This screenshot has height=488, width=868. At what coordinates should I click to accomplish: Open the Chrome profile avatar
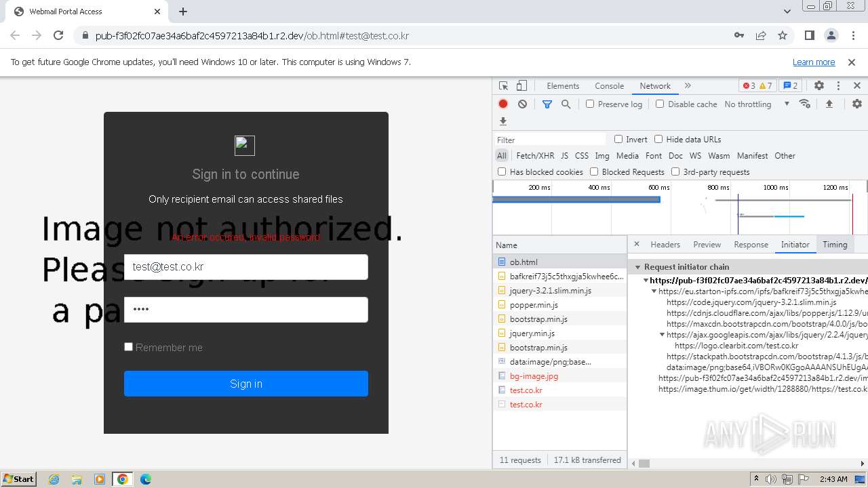tap(831, 35)
